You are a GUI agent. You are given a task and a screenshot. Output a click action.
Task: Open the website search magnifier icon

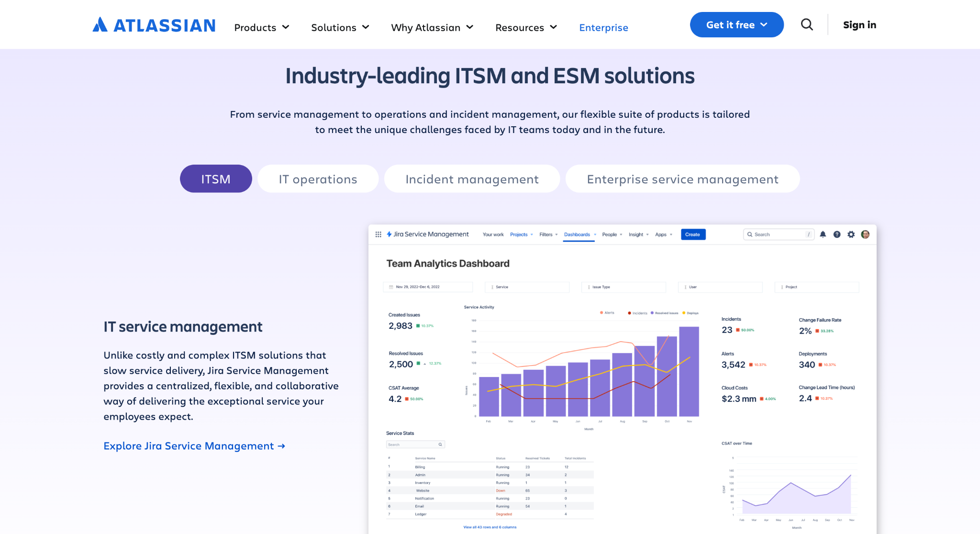coord(807,24)
